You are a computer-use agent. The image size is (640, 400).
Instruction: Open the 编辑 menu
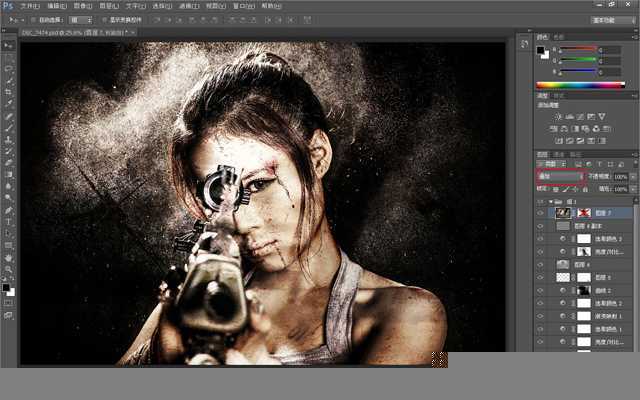tap(57, 6)
